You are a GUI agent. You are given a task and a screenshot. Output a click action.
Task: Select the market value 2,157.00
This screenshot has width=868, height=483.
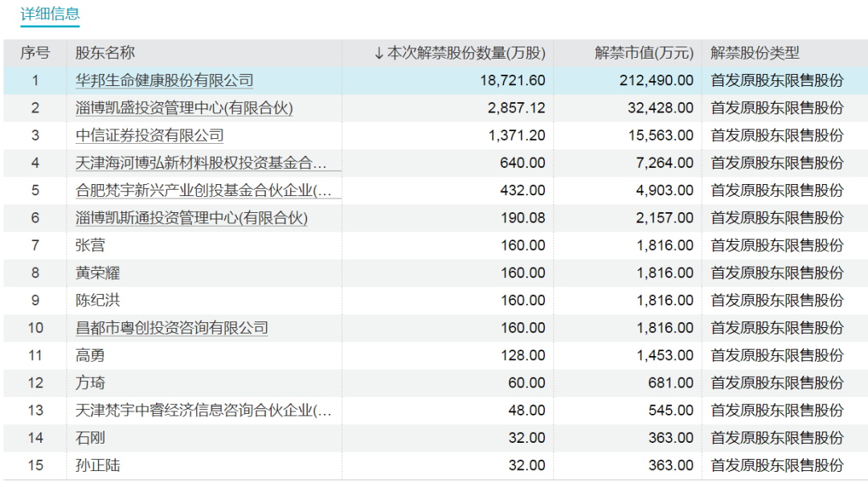tap(665, 218)
